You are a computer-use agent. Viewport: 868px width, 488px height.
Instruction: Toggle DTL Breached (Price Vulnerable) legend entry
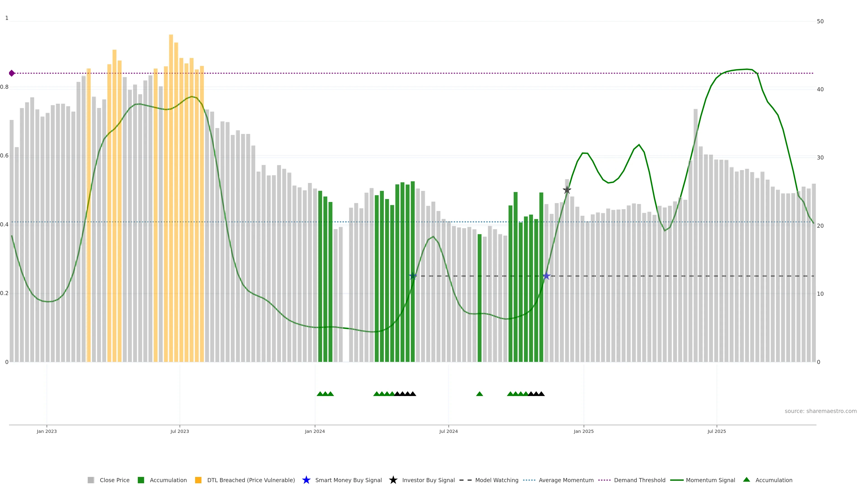251,480
